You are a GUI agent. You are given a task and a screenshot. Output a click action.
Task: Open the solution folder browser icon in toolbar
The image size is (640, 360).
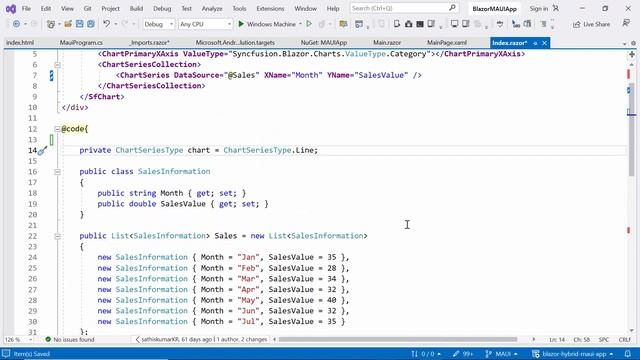coord(343,24)
